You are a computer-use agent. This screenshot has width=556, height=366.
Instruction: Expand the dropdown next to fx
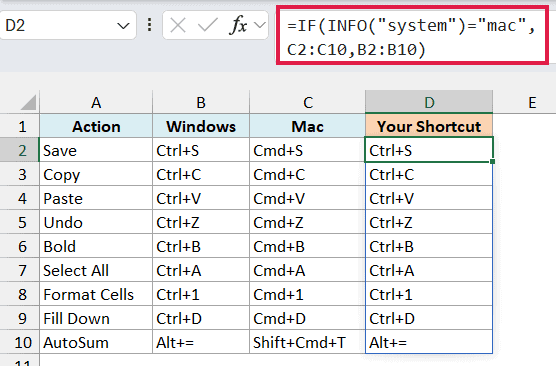pos(260,26)
